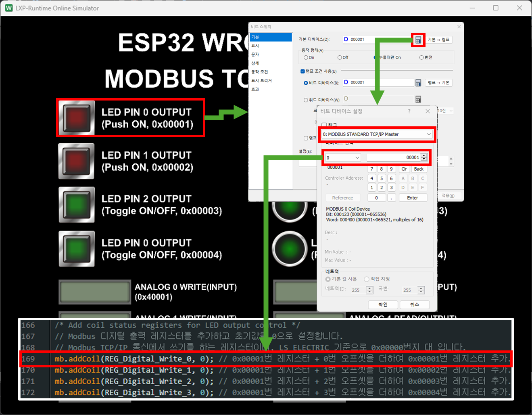Screen dimensions: 532x415
Task: Toggle the LED PIN 2 OUTPUT 0x00003 switch
Action: tap(77, 205)
